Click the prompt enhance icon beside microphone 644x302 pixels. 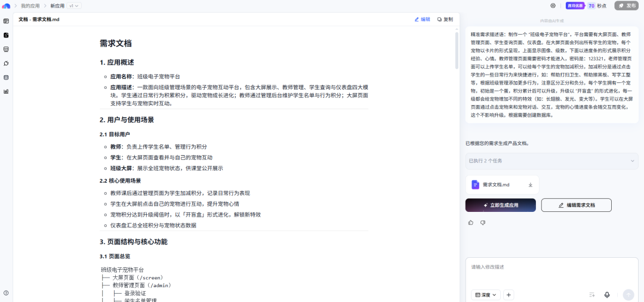[592, 295]
